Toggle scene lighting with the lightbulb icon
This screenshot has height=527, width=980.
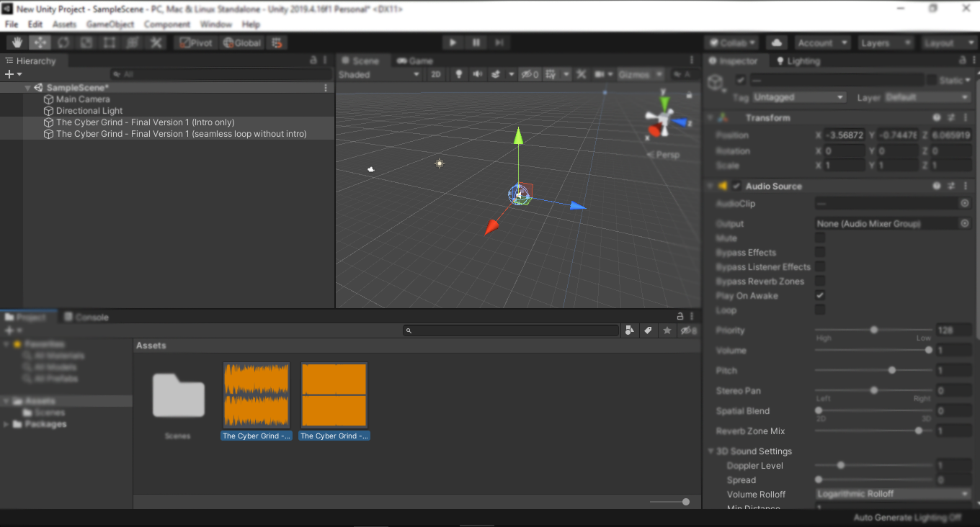click(x=458, y=74)
